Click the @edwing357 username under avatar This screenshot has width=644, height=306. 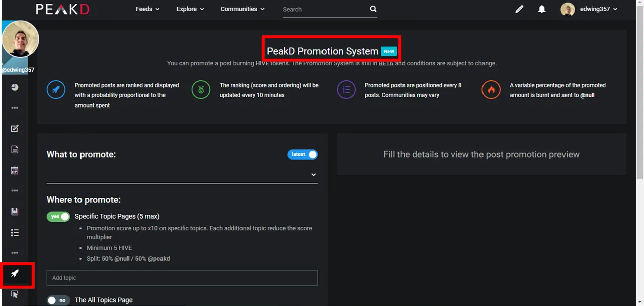[18, 70]
